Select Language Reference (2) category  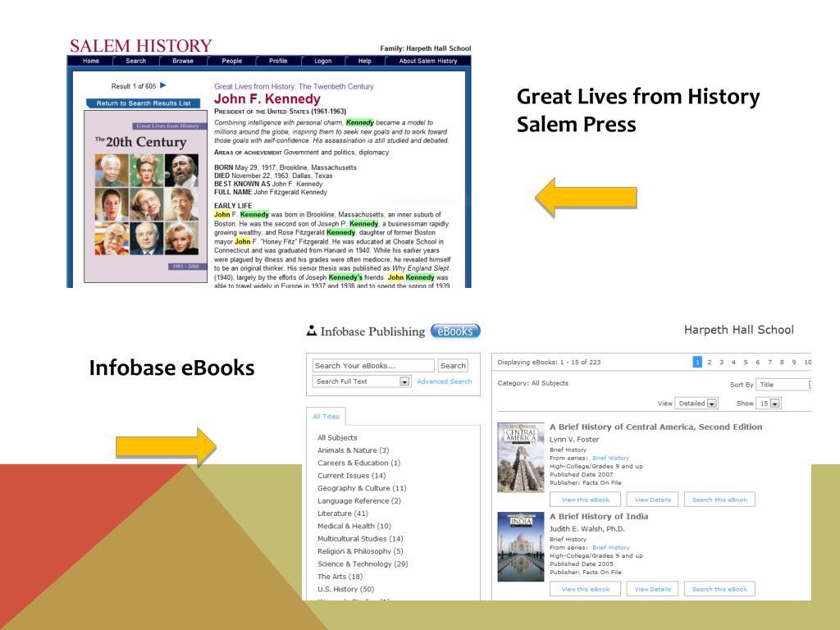[x=359, y=501]
